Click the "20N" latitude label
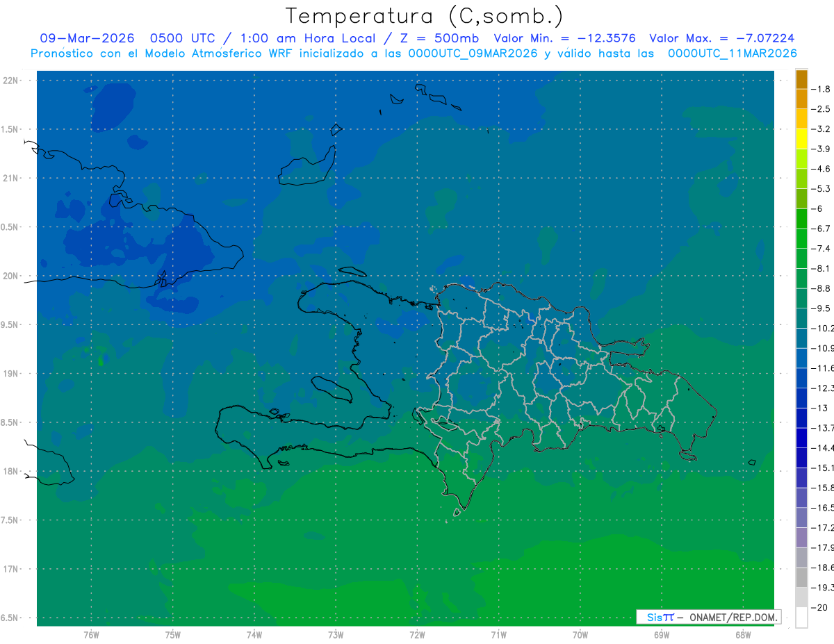 click(11, 276)
